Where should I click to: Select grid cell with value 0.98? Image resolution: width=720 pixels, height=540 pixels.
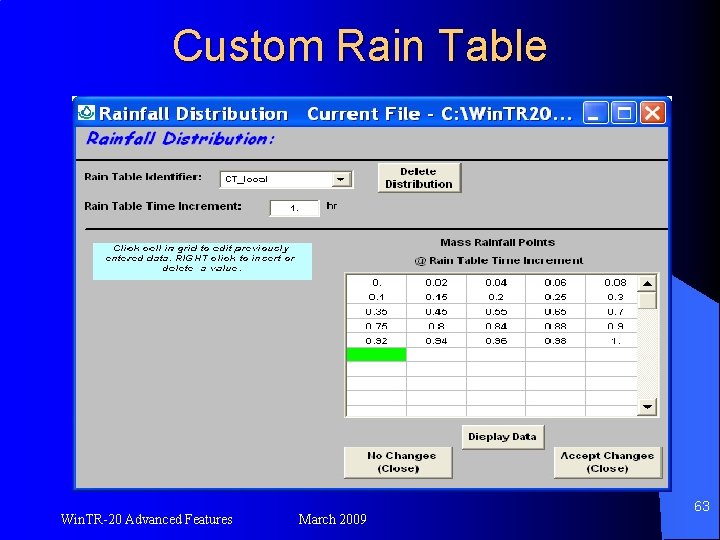click(x=555, y=341)
